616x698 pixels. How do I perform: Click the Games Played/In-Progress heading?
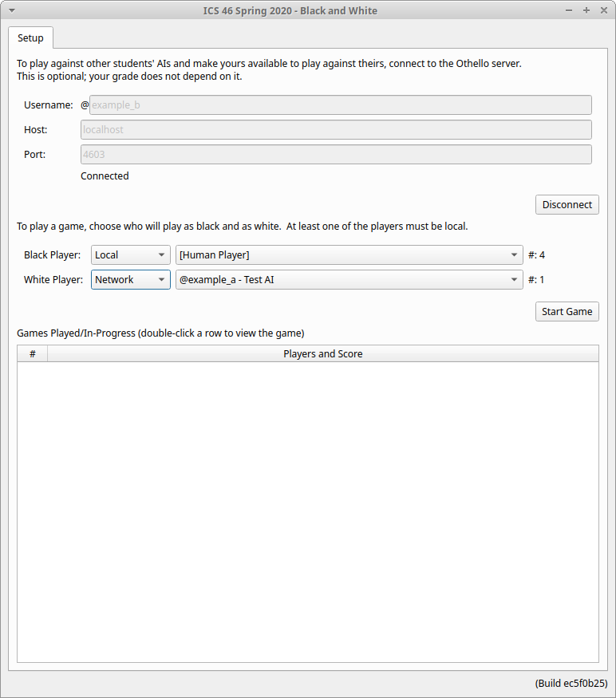[x=160, y=333]
